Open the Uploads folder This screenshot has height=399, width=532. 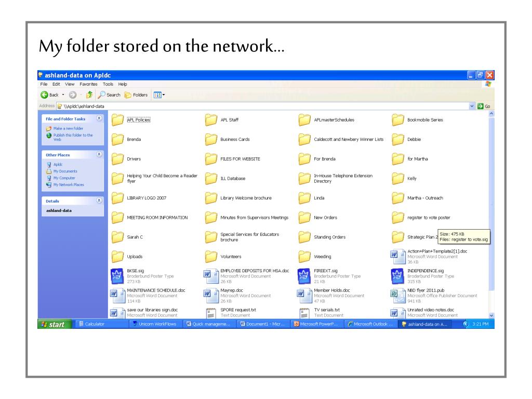point(127,257)
